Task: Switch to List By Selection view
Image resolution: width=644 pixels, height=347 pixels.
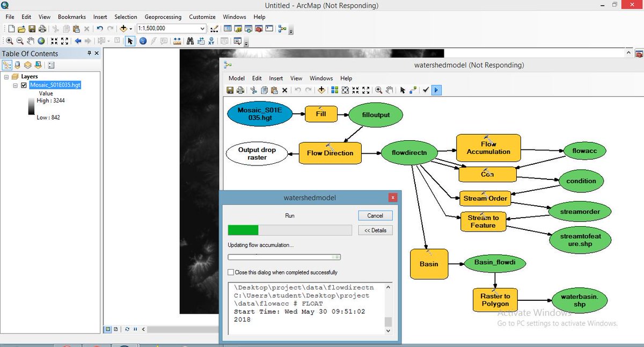Action: pyautogui.click(x=38, y=65)
